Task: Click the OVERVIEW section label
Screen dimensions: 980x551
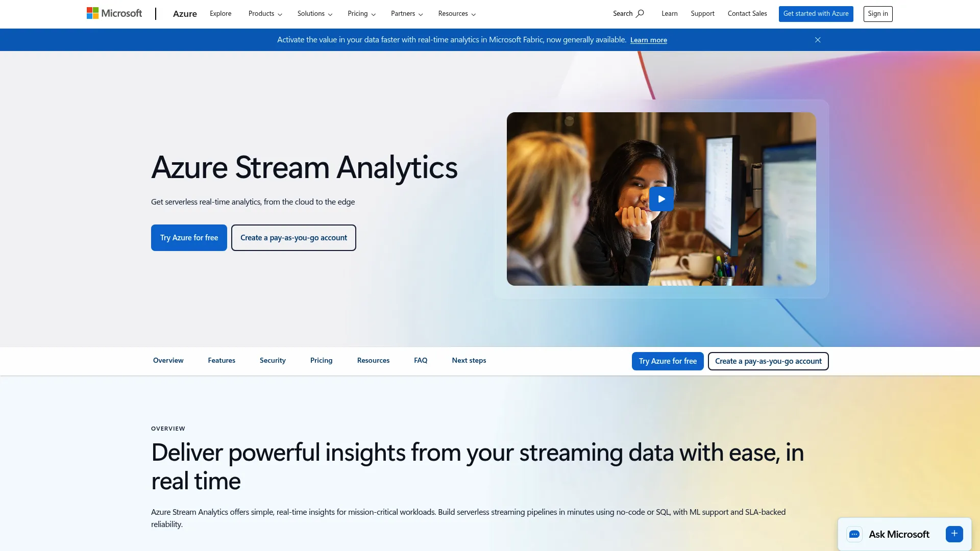Action: pos(168,429)
